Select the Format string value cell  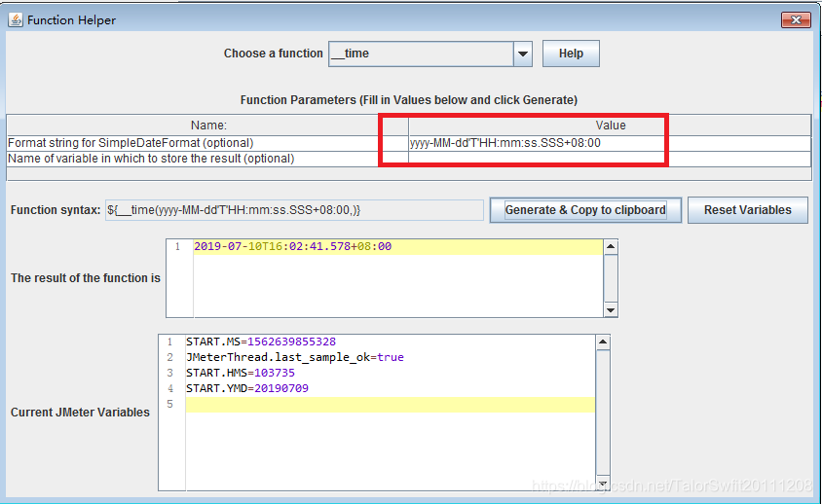610,143
